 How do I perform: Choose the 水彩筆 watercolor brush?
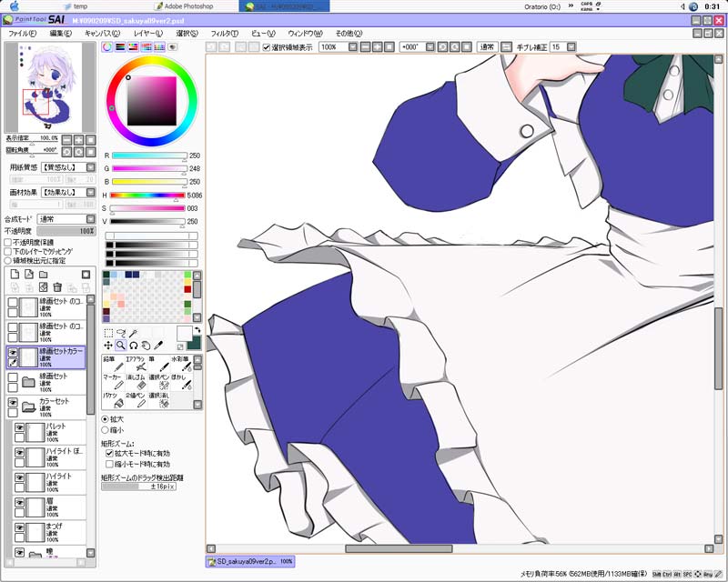(x=181, y=364)
